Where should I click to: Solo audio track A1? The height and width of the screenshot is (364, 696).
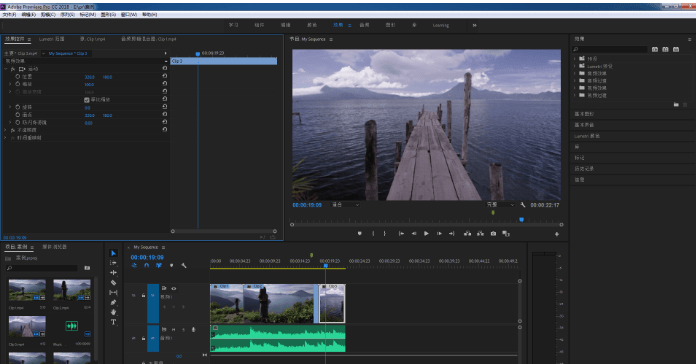tap(183, 329)
